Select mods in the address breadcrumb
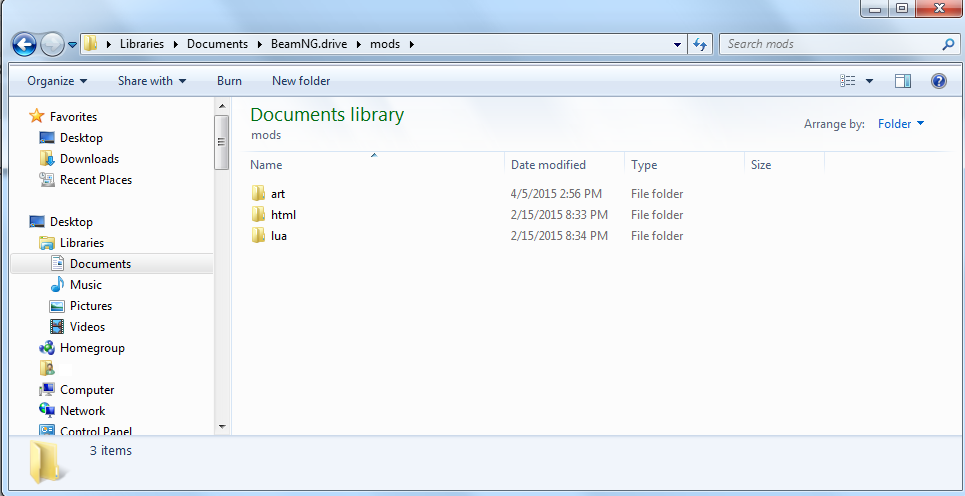Image resolution: width=965 pixels, height=496 pixels. (x=385, y=44)
